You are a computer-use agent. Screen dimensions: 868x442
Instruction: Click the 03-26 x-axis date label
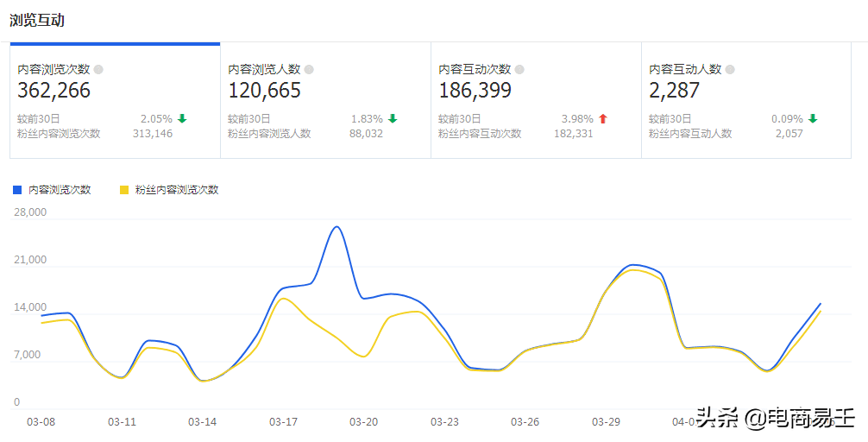525,422
